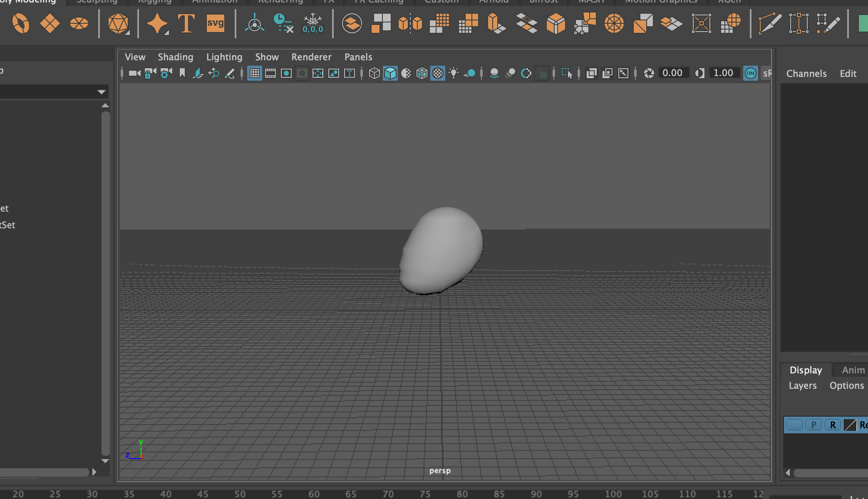Image resolution: width=868 pixels, height=499 pixels.
Task: Toggle the viewport Grid button
Action: point(254,73)
